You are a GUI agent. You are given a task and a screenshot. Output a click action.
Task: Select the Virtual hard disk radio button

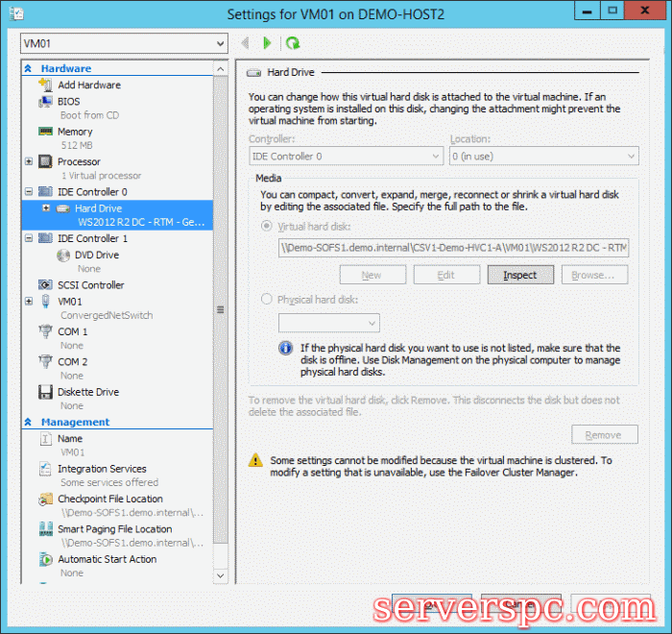(267, 227)
